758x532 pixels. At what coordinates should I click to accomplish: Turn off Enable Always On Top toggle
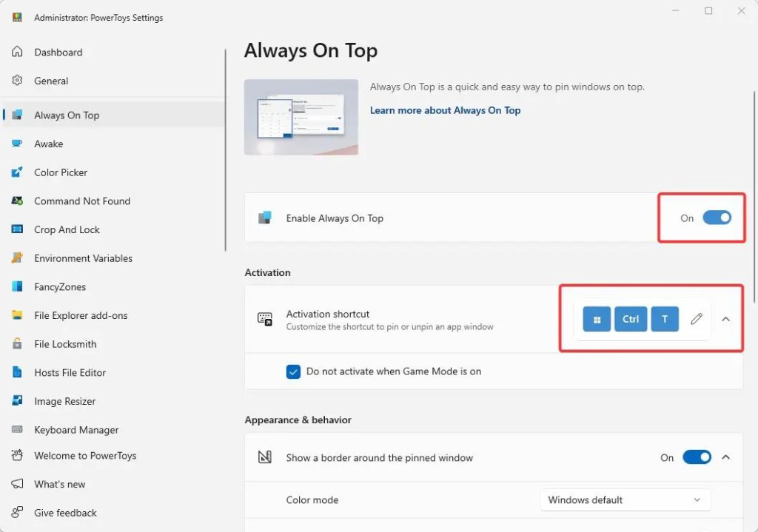point(717,218)
